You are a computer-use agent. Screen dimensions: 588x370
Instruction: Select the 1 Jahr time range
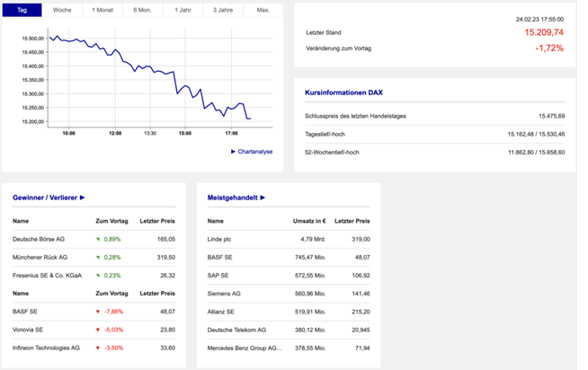tap(182, 9)
